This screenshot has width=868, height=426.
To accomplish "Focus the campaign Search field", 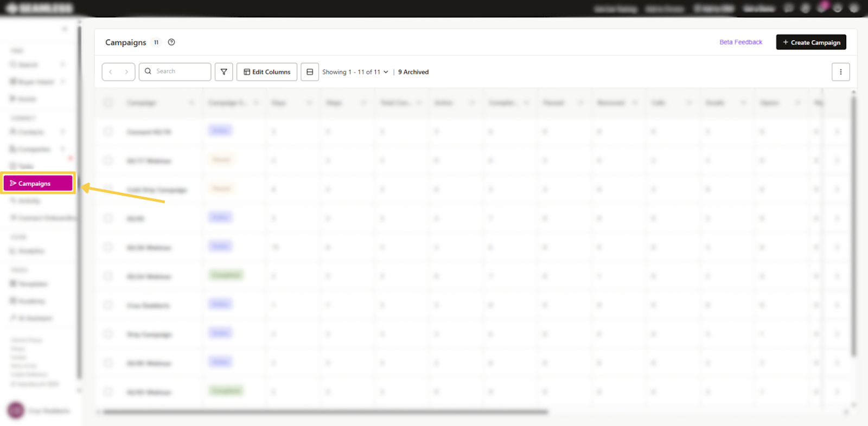I will [175, 72].
